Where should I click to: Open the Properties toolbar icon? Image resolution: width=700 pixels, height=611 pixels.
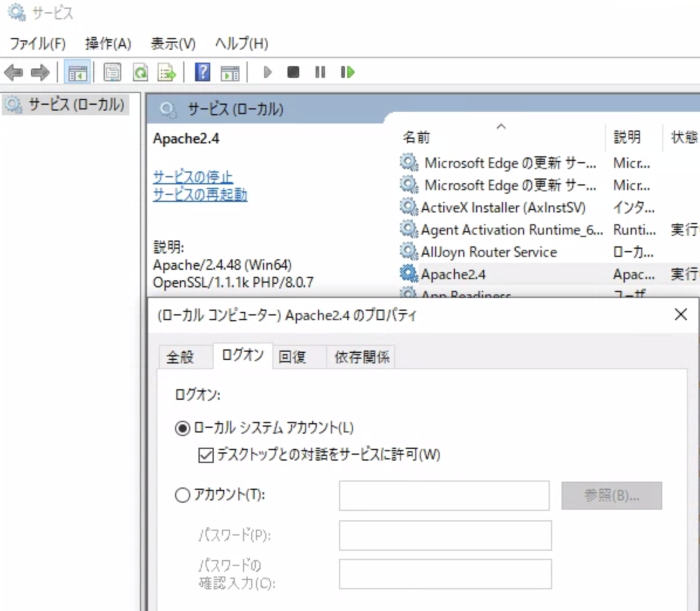point(112,72)
